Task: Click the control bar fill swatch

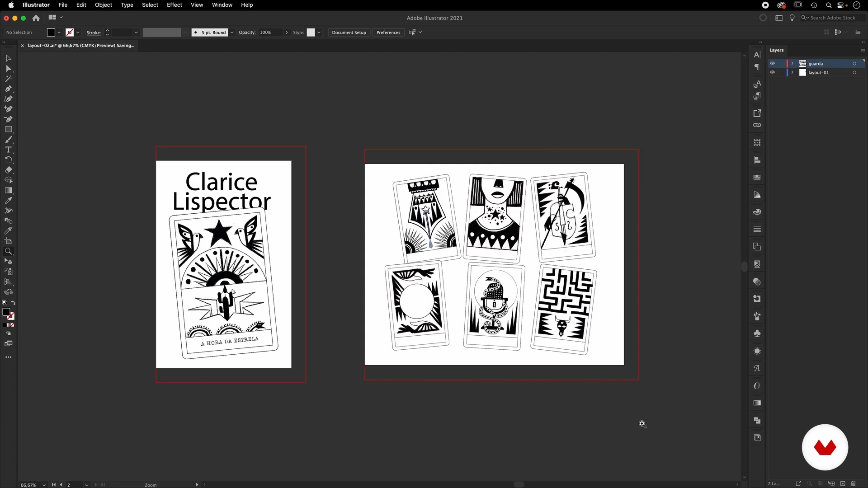Action: click(51, 33)
